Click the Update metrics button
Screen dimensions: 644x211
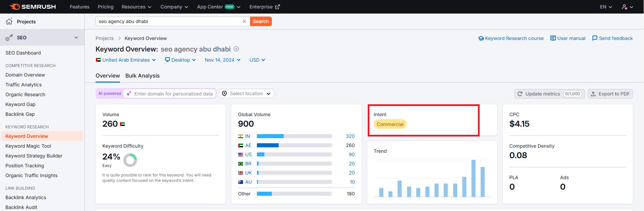(x=550, y=94)
